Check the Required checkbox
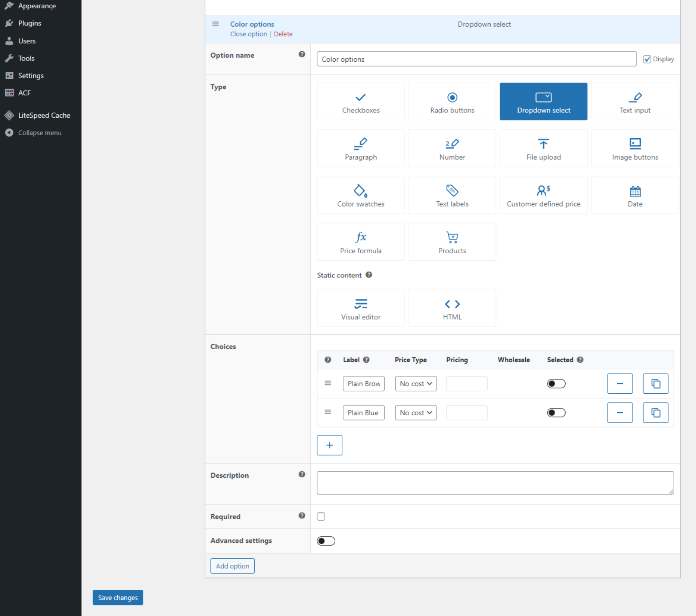696x616 pixels. click(321, 517)
